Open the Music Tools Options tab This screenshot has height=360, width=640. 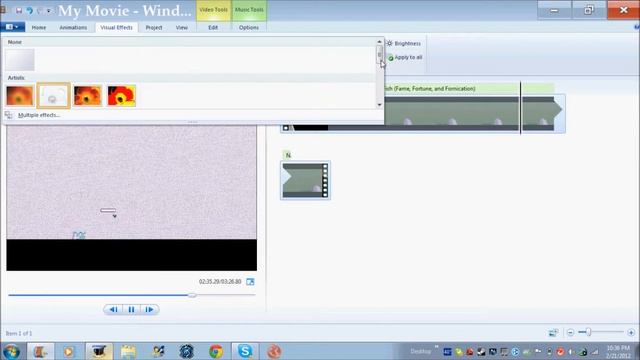coord(249,27)
